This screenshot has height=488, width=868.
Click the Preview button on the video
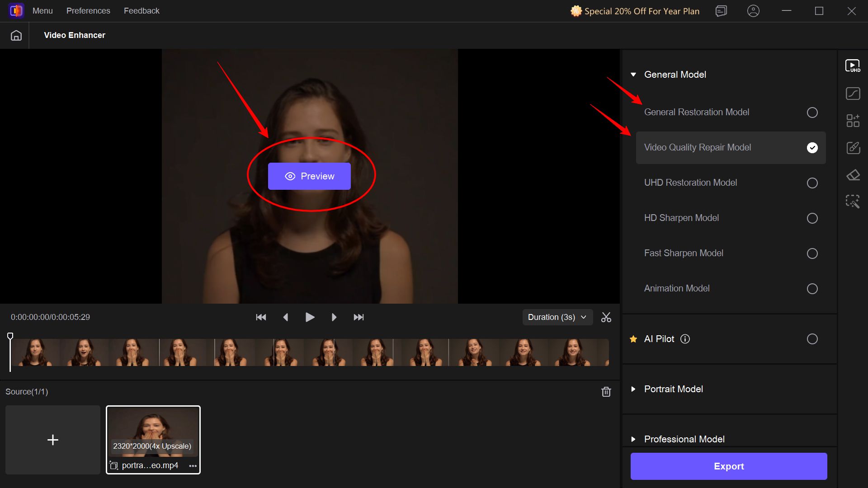coord(310,176)
